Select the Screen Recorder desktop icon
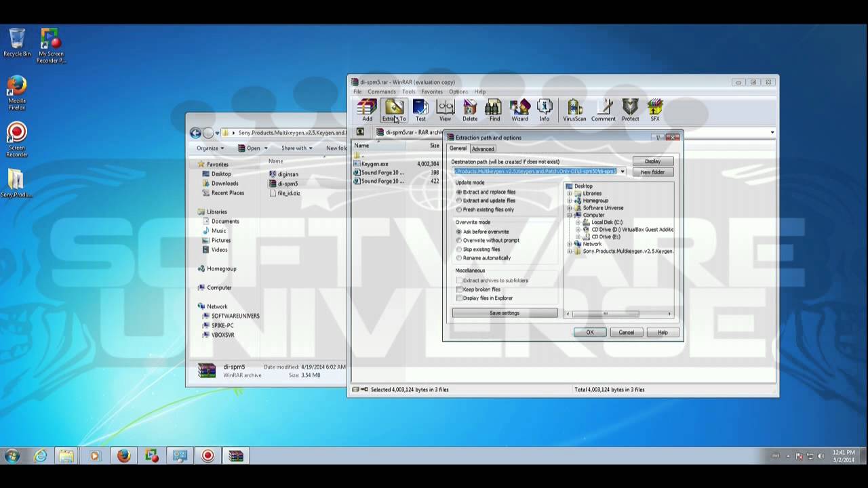The width and height of the screenshot is (868, 488). point(17,140)
